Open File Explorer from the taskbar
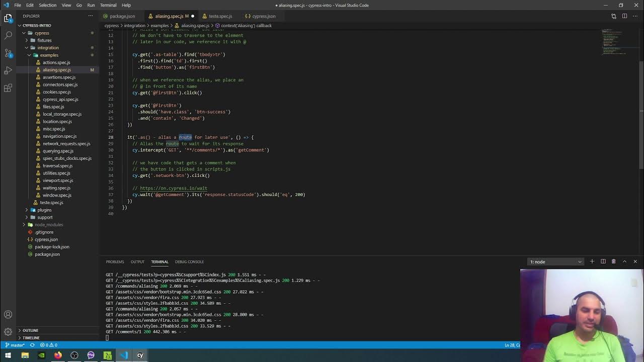The height and width of the screenshot is (362, 644). coord(25,355)
